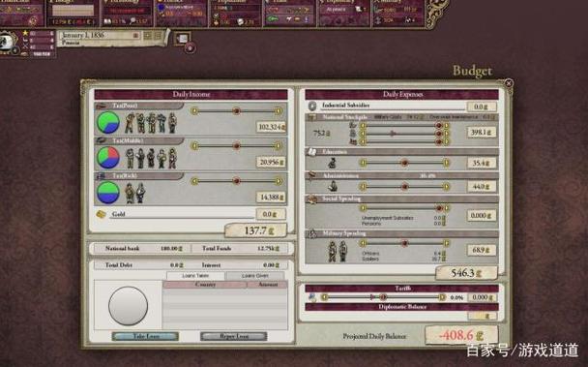Close the Budget window
The height and width of the screenshot is (367, 588).
(x=509, y=83)
